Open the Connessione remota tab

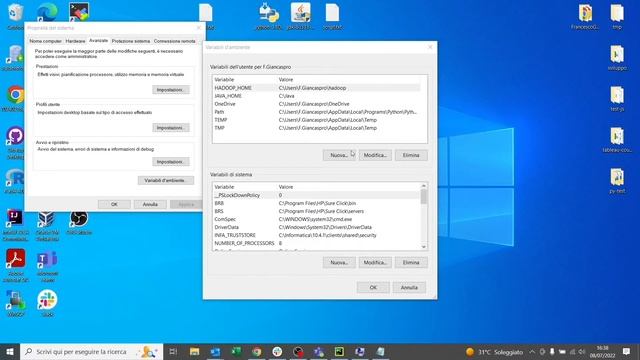(174, 41)
